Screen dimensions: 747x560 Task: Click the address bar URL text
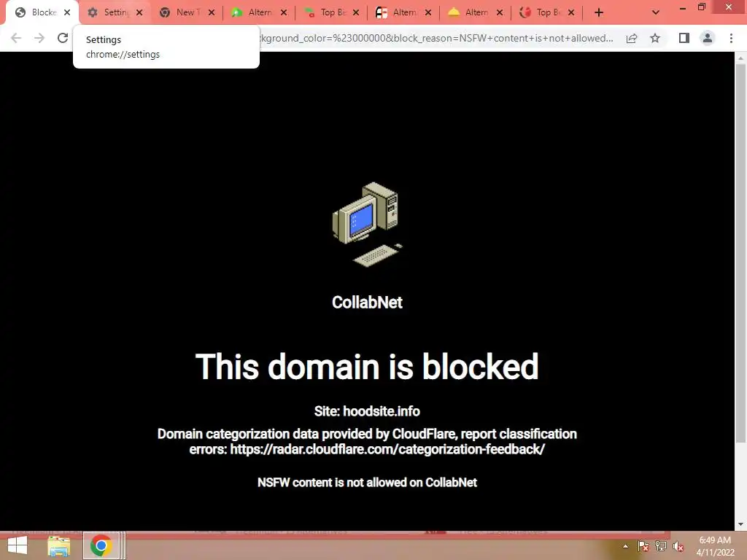(436, 38)
